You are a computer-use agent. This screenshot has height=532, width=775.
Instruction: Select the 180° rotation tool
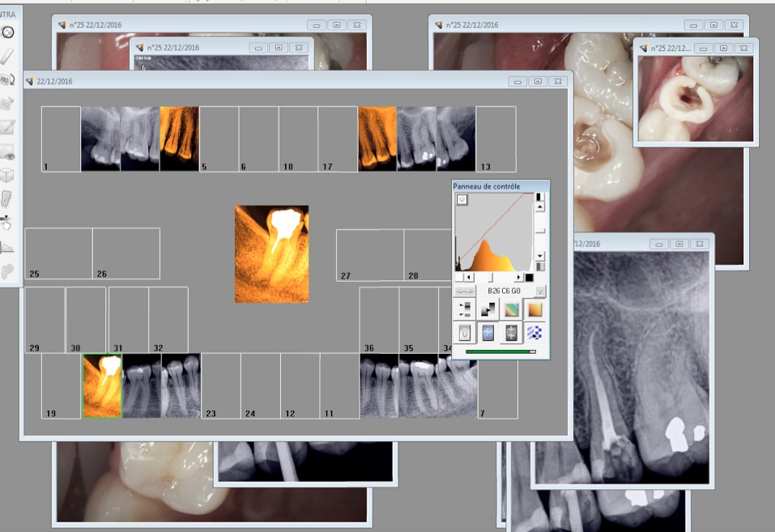coord(8,79)
